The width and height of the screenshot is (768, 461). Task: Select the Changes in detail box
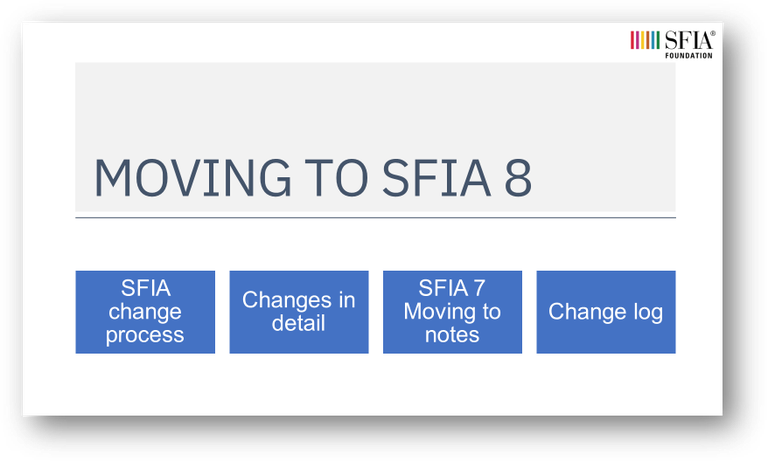pyautogui.click(x=299, y=312)
